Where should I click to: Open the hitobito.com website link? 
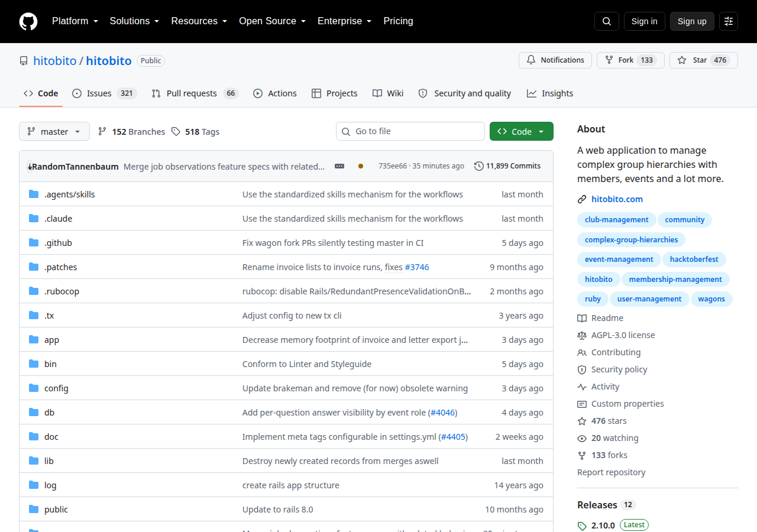[x=617, y=199]
